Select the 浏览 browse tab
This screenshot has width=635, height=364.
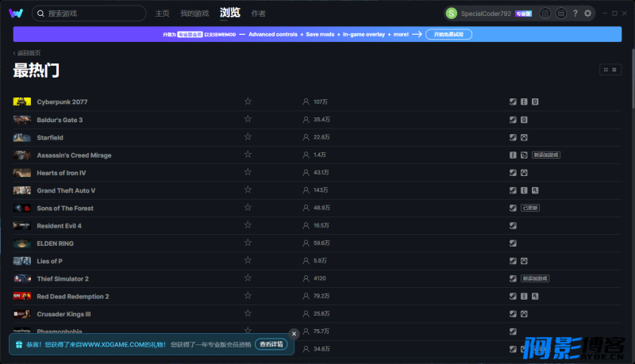[x=230, y=13]
